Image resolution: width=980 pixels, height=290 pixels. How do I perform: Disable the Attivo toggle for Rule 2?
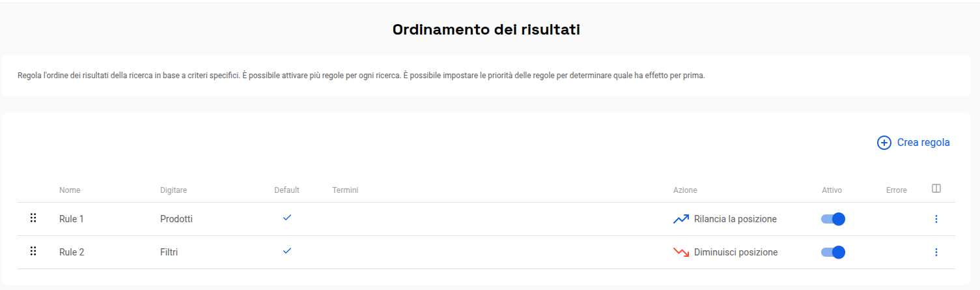click(833, 252)
